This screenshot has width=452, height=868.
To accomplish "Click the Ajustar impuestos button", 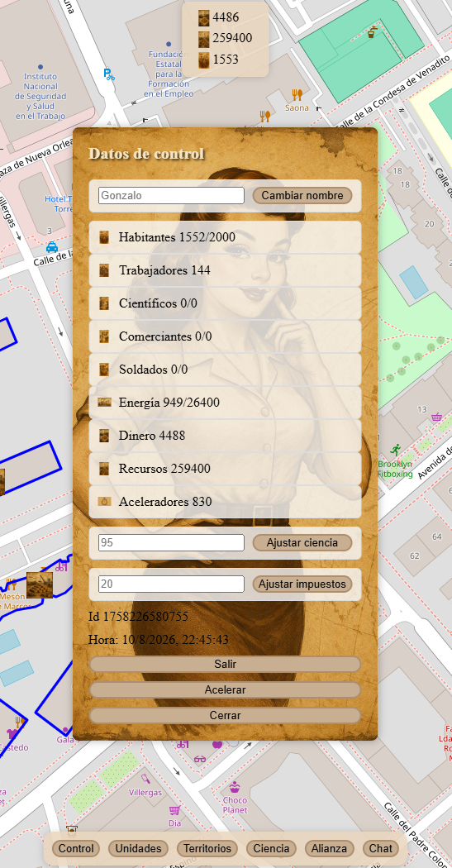I will tap(302, 584).
